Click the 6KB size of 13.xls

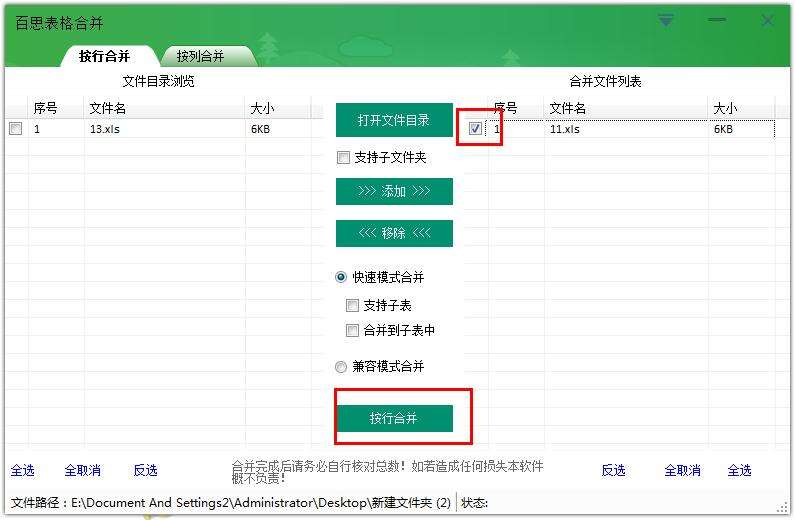pyautogui.click(x=261, y=129)
